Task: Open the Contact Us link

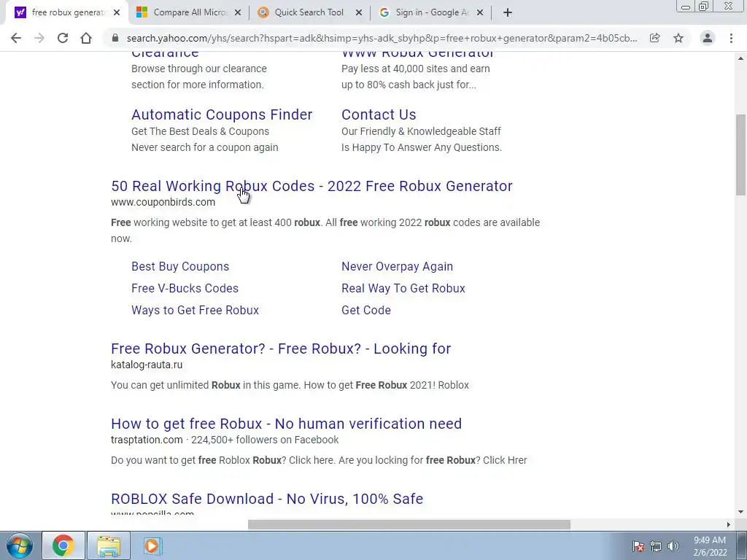Action: (x=379, y=114)
